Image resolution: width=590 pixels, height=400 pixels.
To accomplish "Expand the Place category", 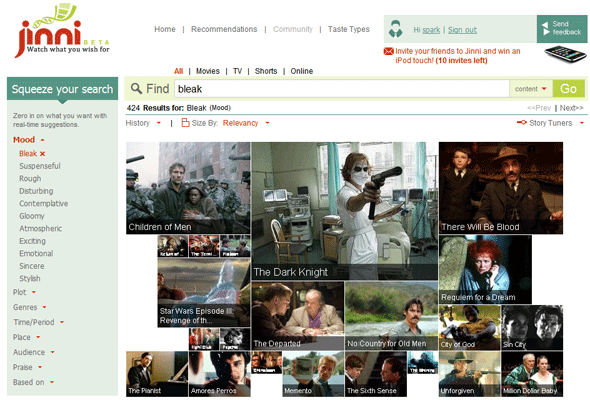I will [26, 337].
